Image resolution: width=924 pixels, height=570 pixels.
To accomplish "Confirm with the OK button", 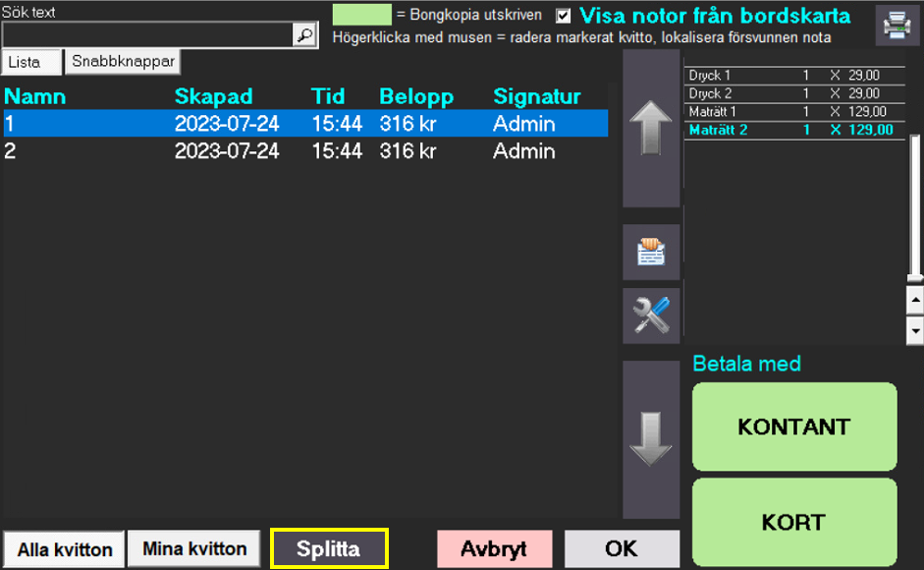I will [x=622, y=549].
